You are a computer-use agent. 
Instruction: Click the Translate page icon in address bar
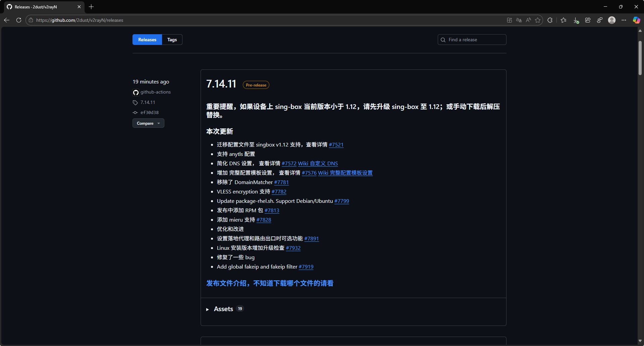[x=519, y=20]
